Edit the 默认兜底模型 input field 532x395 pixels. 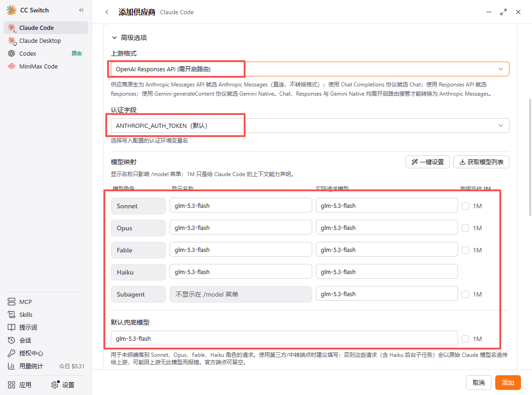(284, 338)
